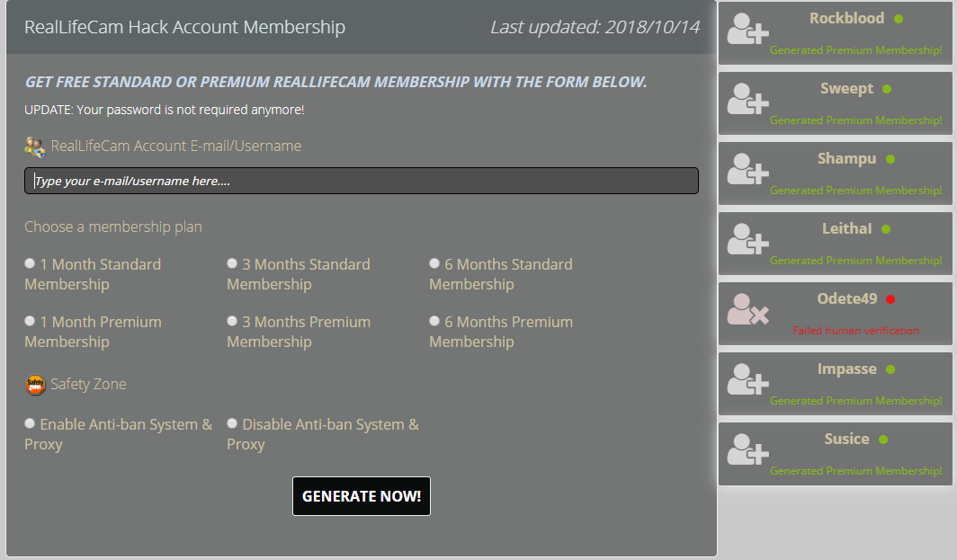Click the username Sweept

tap(846, 88)
